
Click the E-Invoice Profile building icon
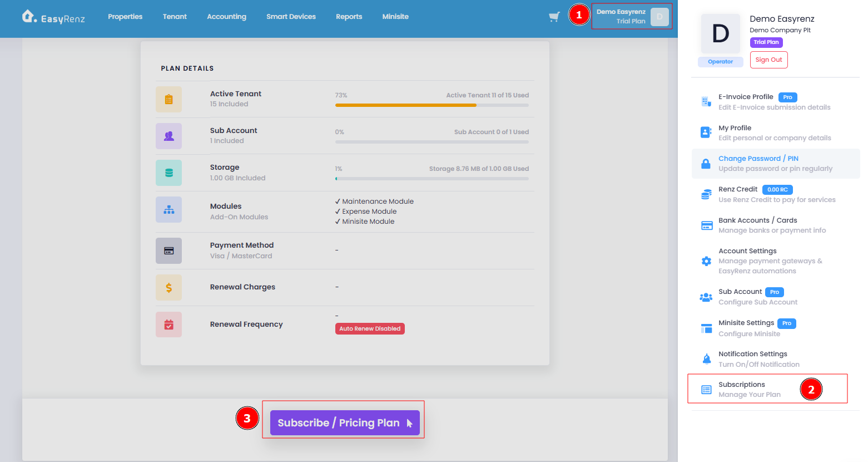pos(706,101)
